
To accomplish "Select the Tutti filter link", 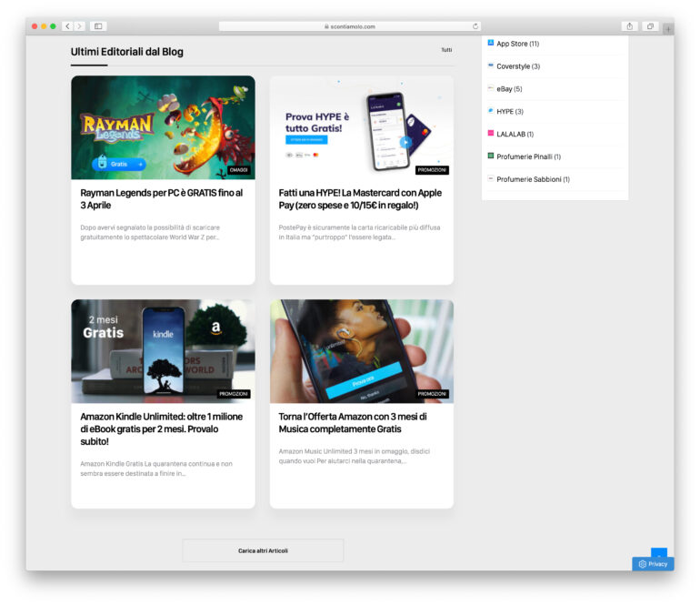I will coord(446,50).
